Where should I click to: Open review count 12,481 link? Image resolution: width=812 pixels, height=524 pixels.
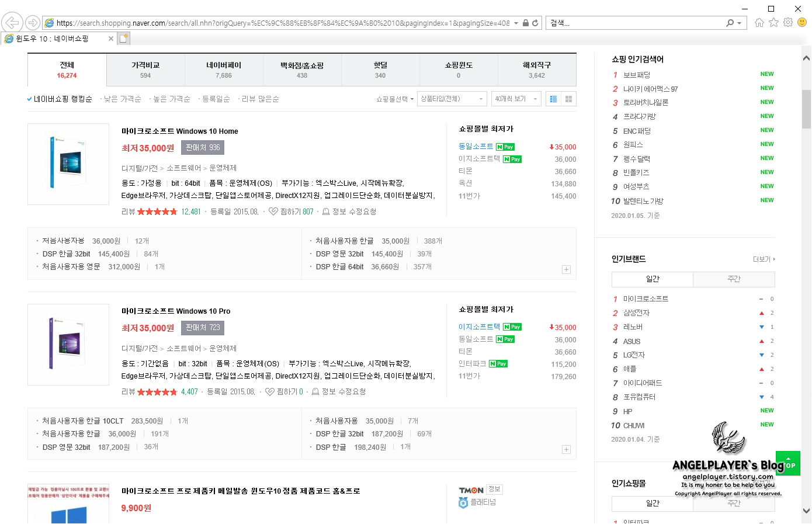[191, 211]
